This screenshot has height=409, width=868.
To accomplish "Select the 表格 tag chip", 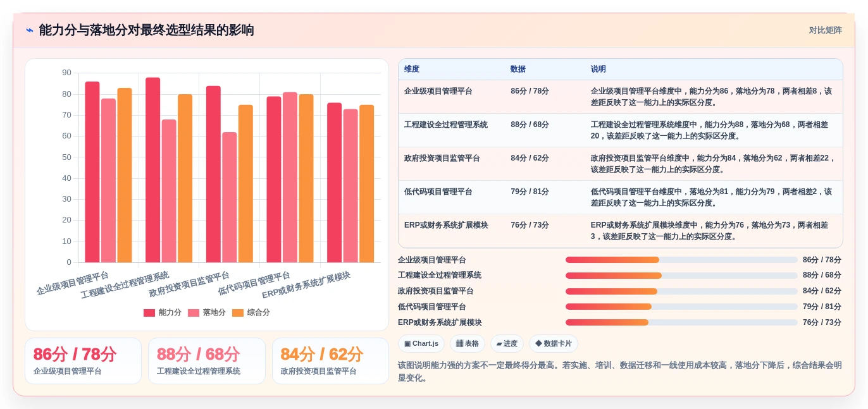I will tap(468, 344).
